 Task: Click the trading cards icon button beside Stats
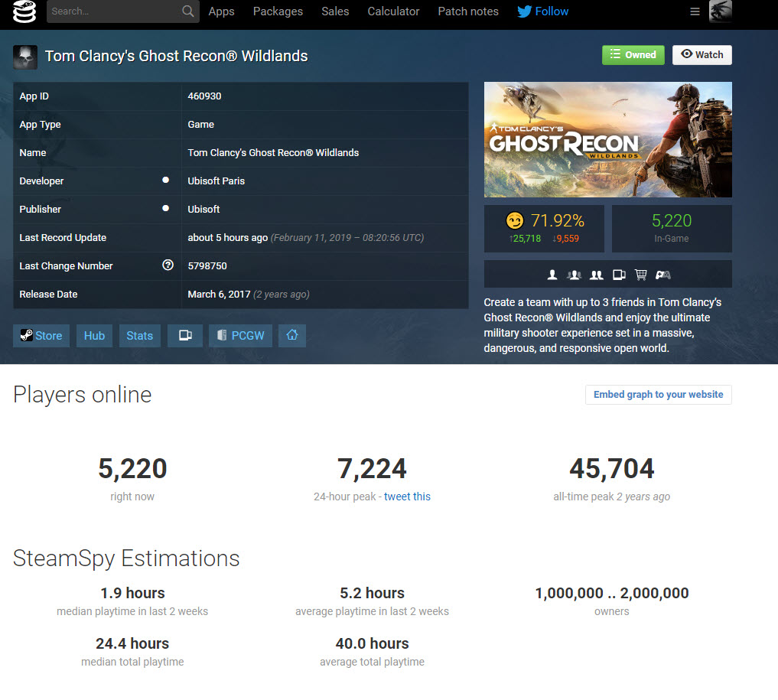[185, 336]
